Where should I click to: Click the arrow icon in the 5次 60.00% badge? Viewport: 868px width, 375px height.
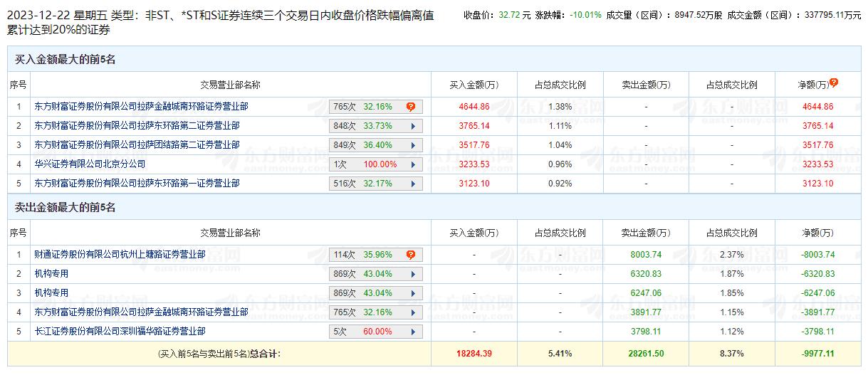[x=412, y=332]
